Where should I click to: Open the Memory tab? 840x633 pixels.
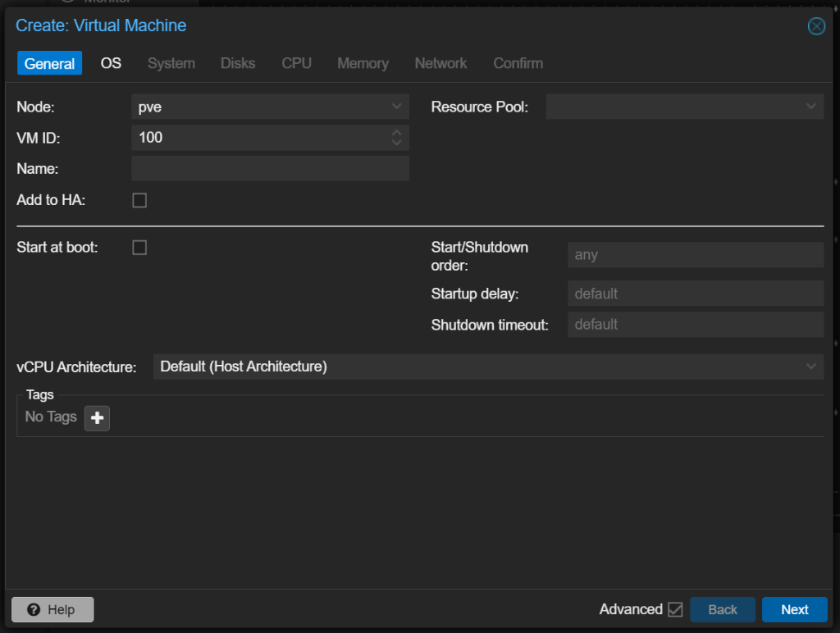(363, 63)
